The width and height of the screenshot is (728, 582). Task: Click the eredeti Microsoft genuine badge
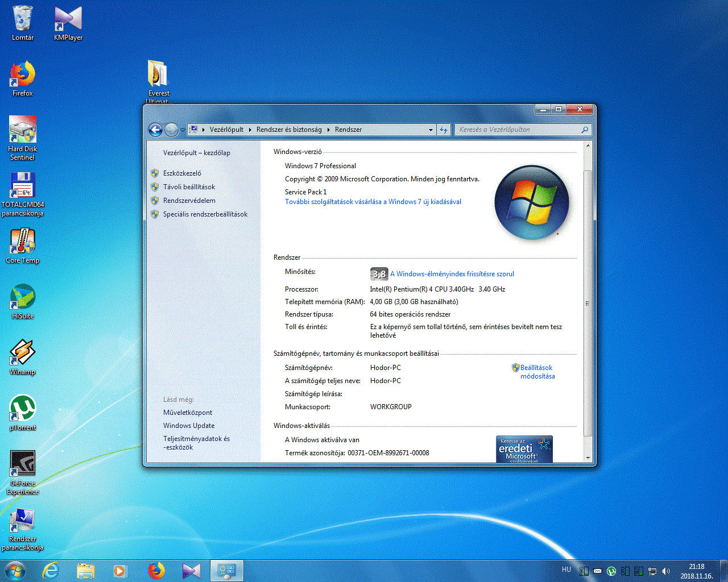524,449
